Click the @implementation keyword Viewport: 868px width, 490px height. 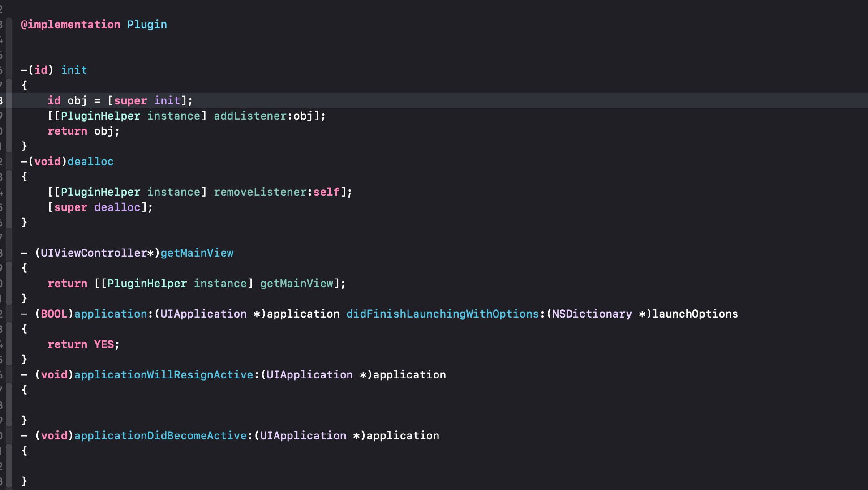pos(70,25)
